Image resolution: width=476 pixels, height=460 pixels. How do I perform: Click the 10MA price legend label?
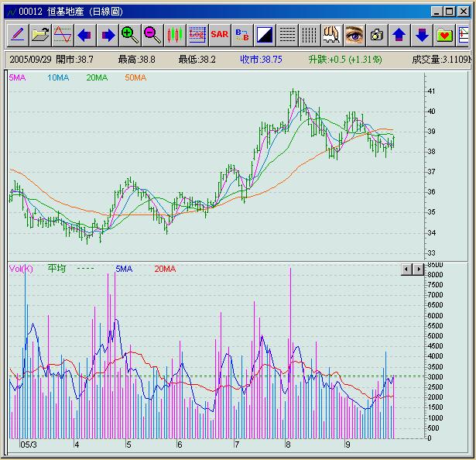click(x=58, y=77)
